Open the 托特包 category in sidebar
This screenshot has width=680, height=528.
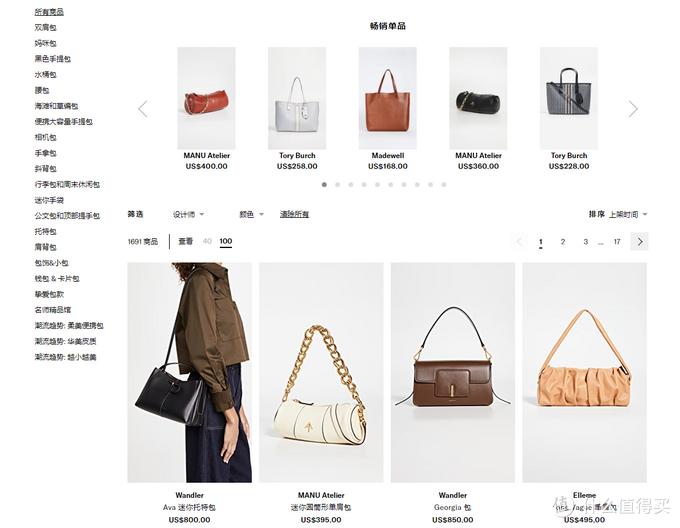(x=46, y=231)
